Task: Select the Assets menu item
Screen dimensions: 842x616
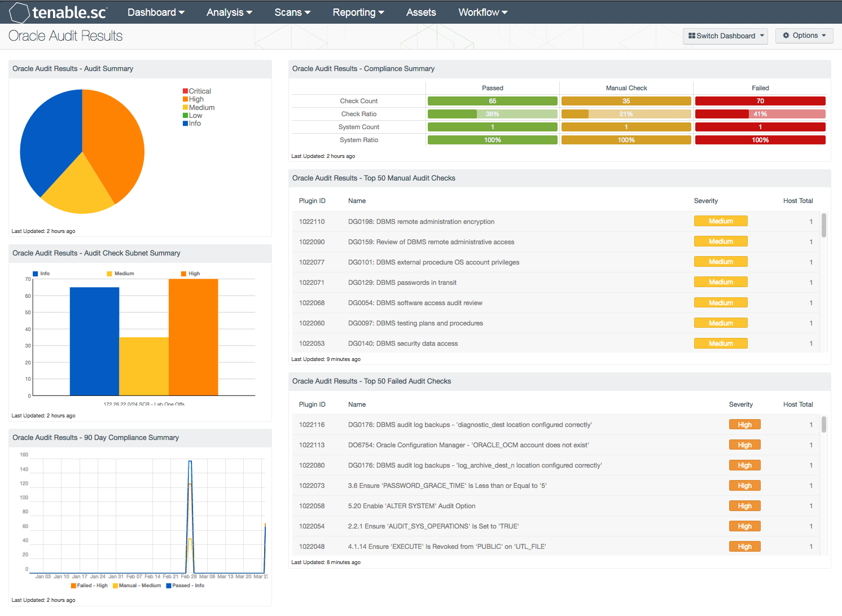Action: click(x=421, y=11)
